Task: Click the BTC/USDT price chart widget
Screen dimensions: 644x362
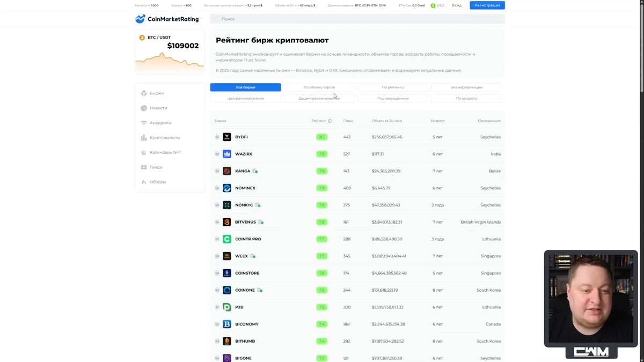Action: click(170, 53)
